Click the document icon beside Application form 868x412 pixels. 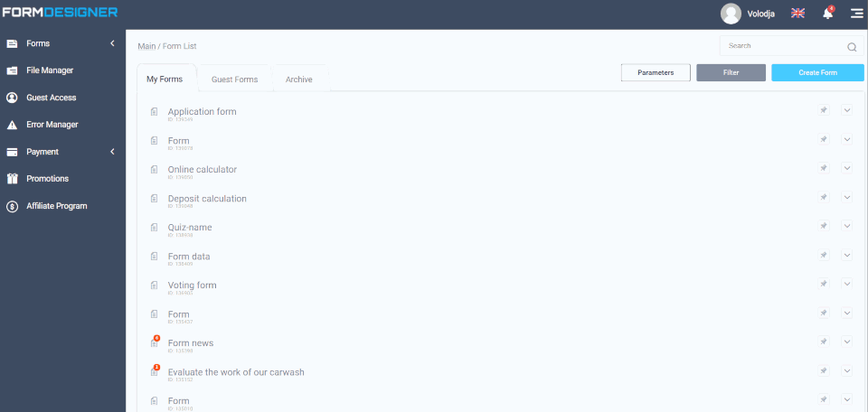click(x=155, y=112)
